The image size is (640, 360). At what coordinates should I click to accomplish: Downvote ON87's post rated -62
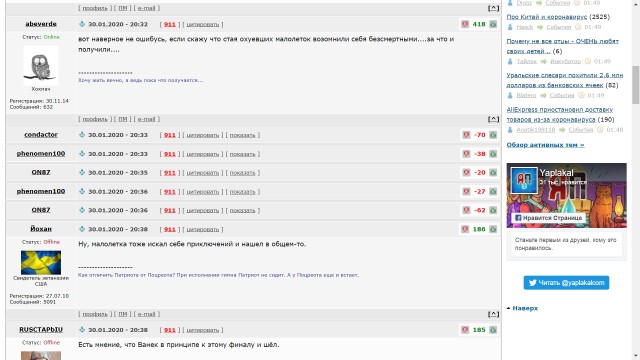pos(466,210)
